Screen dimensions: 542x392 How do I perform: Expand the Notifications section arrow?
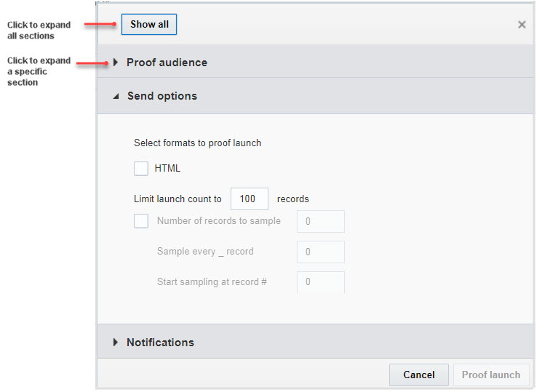click(116, 343)
